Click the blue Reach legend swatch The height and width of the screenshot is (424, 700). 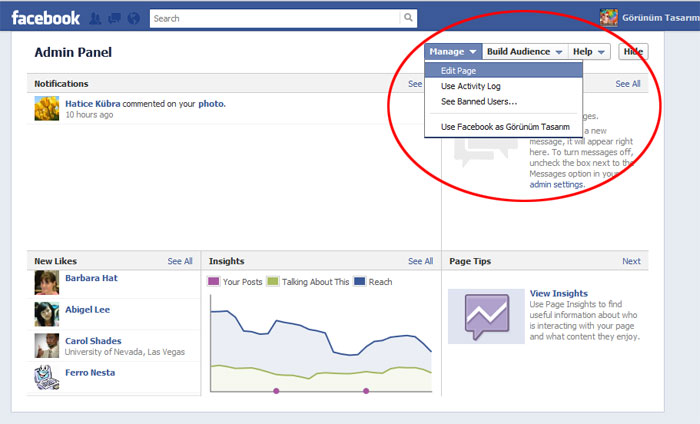pyautogui.click(x=359, y=281)
